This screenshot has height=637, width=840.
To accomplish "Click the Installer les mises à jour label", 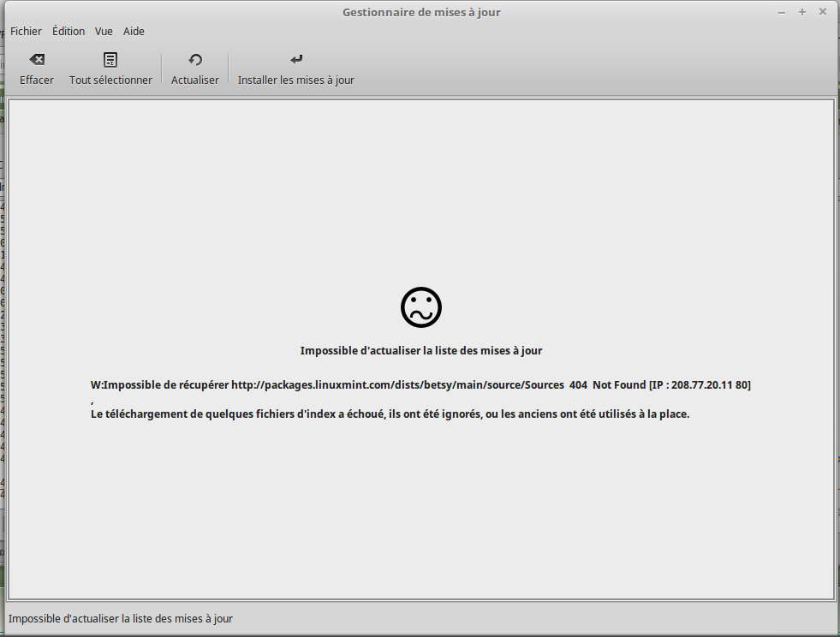I will click(x=296, y=80).
